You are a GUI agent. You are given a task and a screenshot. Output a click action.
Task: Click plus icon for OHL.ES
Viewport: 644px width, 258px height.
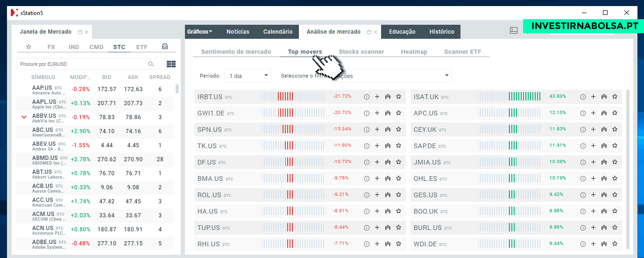coord(594,179)
